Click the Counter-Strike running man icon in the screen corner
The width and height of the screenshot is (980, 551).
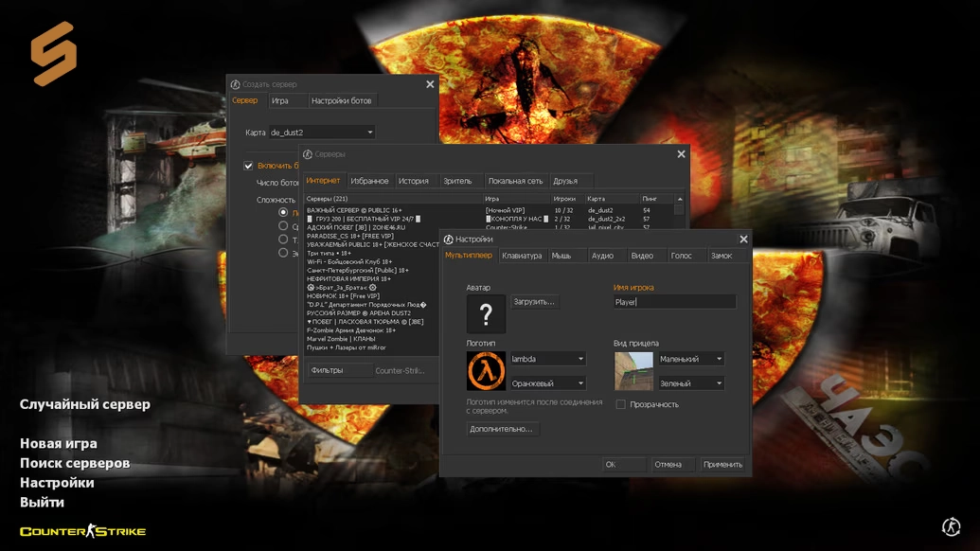point(951,526)
